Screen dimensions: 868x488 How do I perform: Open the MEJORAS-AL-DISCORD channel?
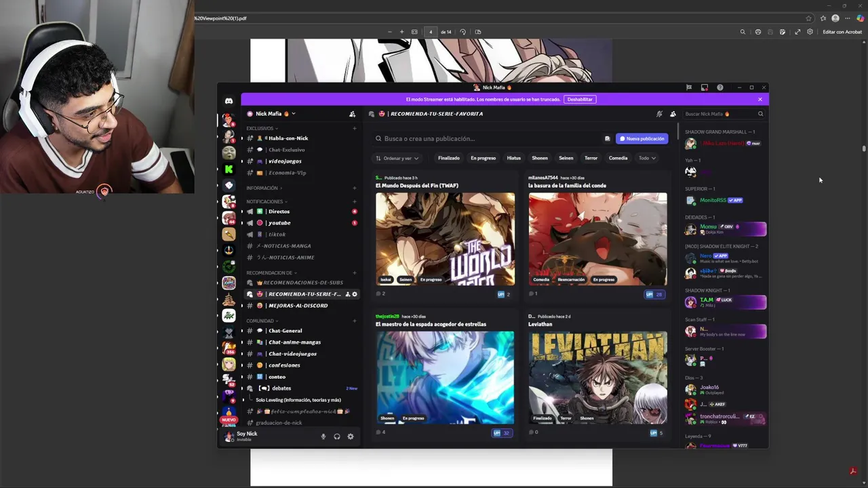pyautogui.click(x=301, y=306)
